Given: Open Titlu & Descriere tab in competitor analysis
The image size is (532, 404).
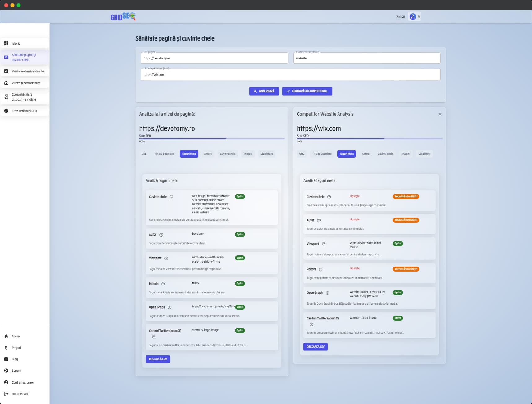Looking at the screenshot, I should click(322, 154).
